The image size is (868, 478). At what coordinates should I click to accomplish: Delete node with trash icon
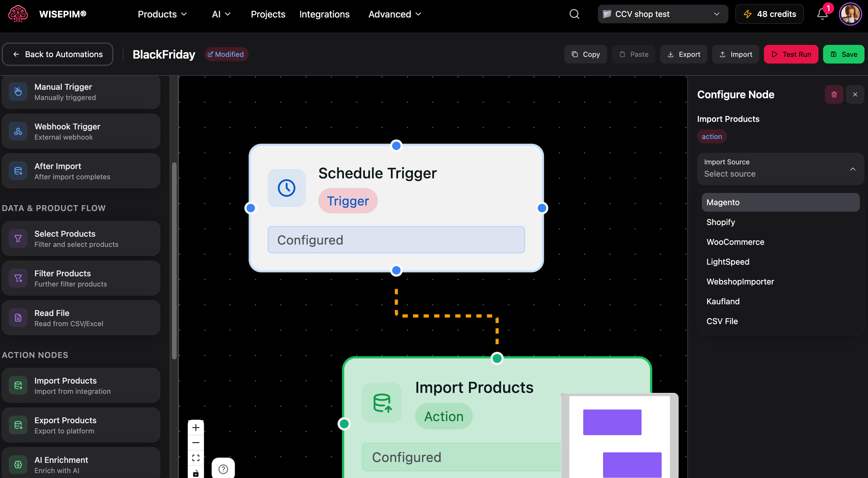[834, 94]
